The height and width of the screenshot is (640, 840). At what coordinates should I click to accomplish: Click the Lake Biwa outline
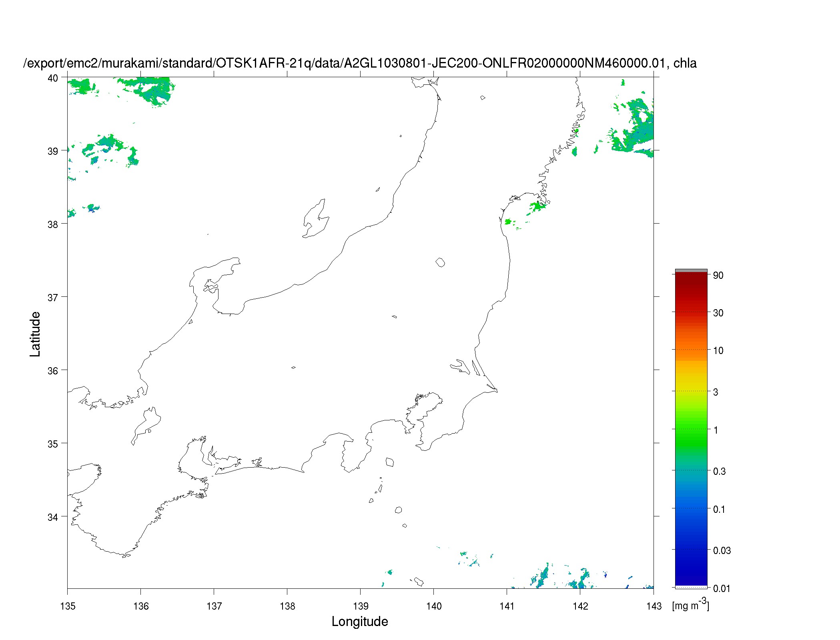(x=146, y=426)
